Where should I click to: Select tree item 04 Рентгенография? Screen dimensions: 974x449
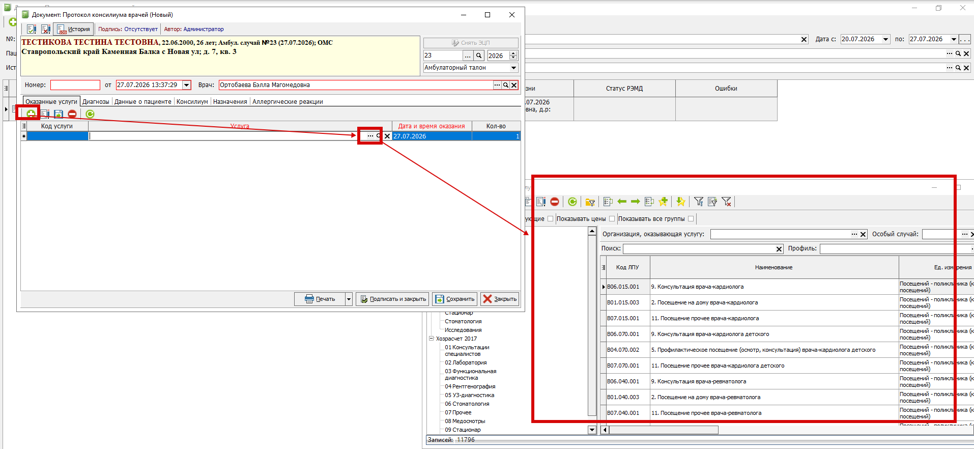tap(470, 386)
